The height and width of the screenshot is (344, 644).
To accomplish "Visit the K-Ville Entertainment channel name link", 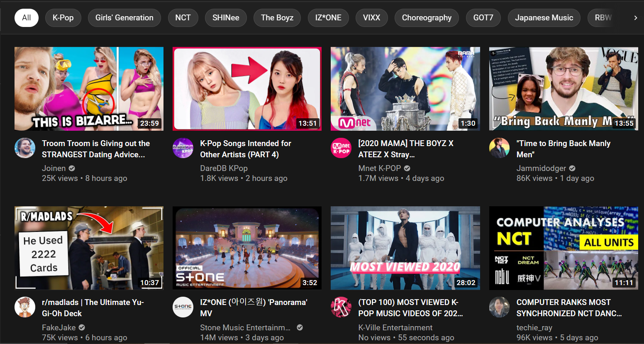I will (x=395, y=327).
